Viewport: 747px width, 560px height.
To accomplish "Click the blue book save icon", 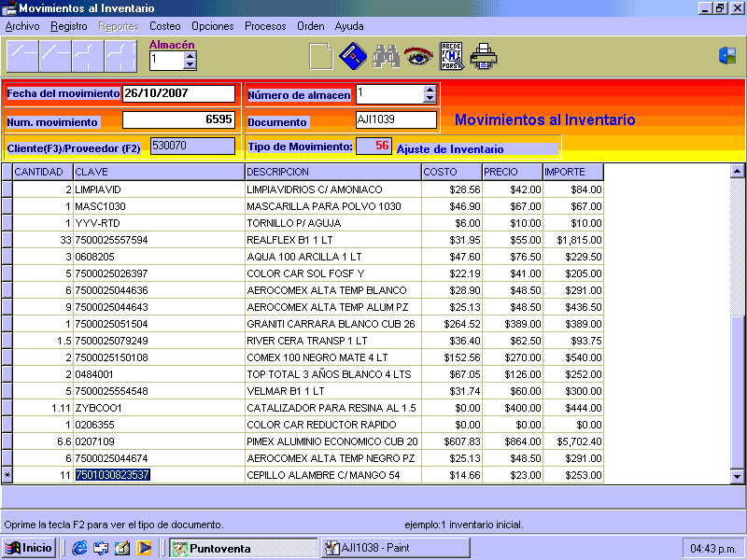I will tap(352, 57).
